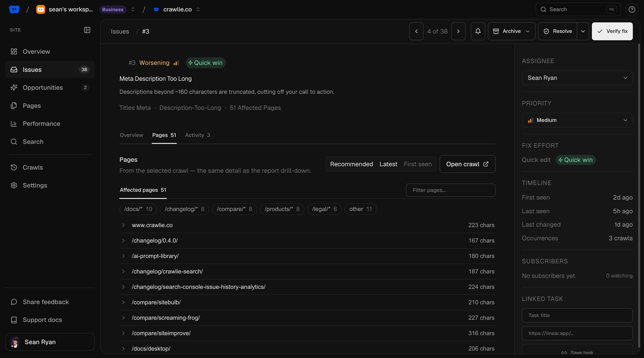Viewport: 644px width, 358px height.
Task: Filter by the other chip
Action: pos(360,209)
